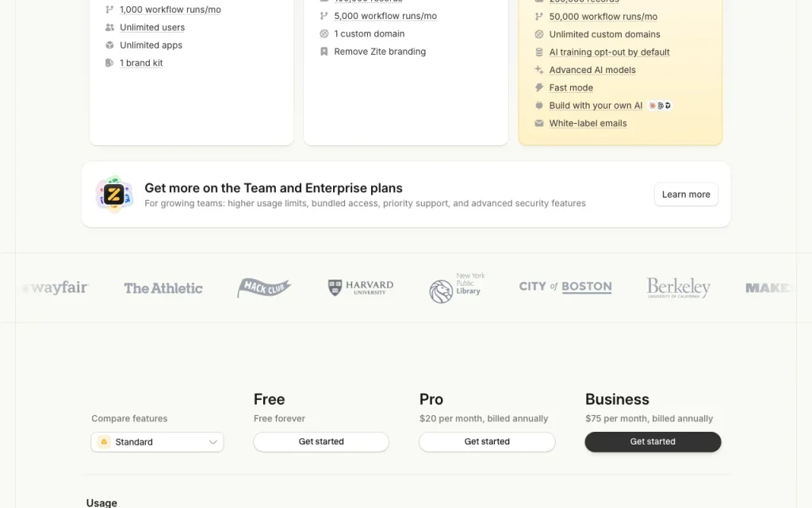Screen dimensions: 812x508
Task: Click the cube icon beside Unlimited apps
Action: 109,45
